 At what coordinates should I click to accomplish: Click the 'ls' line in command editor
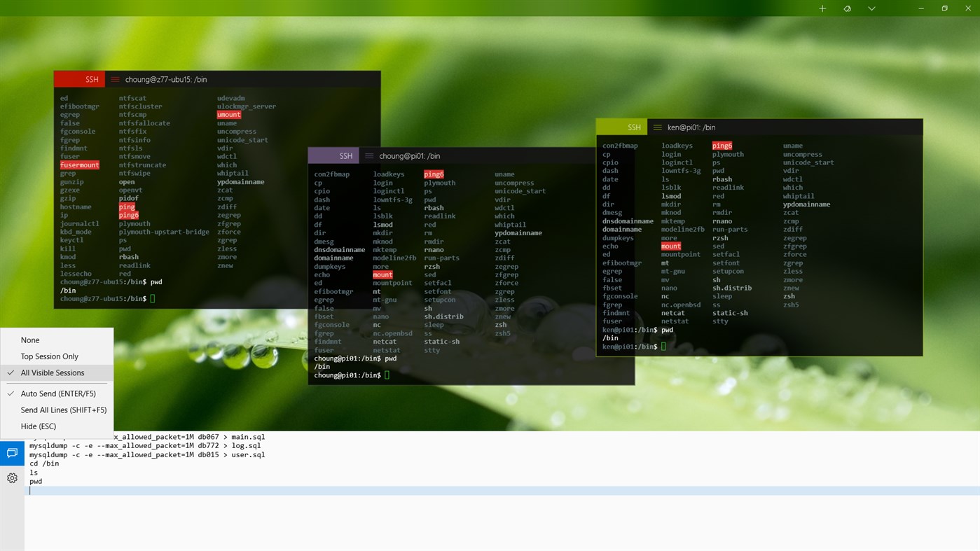click(x=33, y=473)
